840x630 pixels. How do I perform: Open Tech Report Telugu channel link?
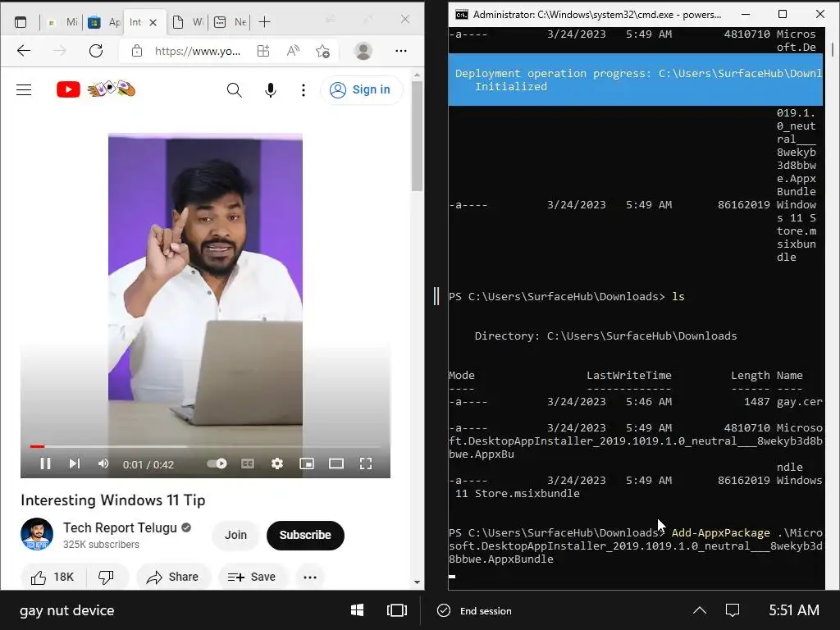coord(120,527)
